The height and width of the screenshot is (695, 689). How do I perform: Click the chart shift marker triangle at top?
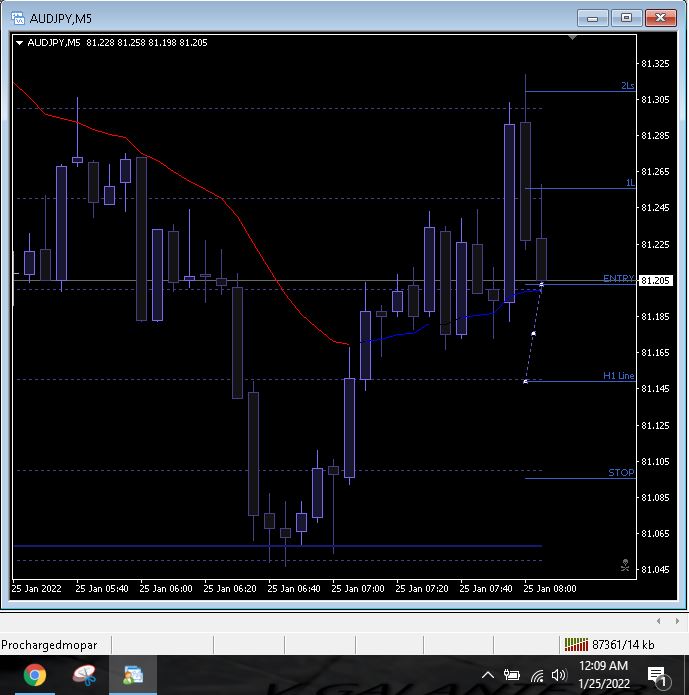[572, 38]
